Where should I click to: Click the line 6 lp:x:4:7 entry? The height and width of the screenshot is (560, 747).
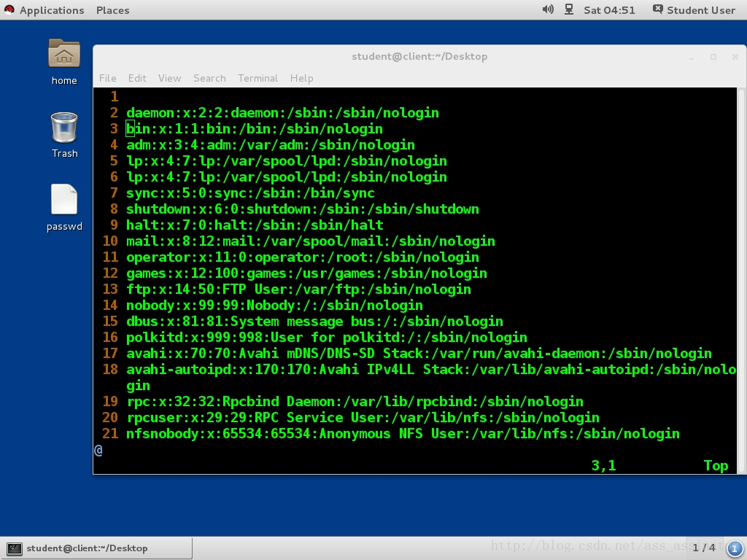pyautogui.click(x=287, y=177)
